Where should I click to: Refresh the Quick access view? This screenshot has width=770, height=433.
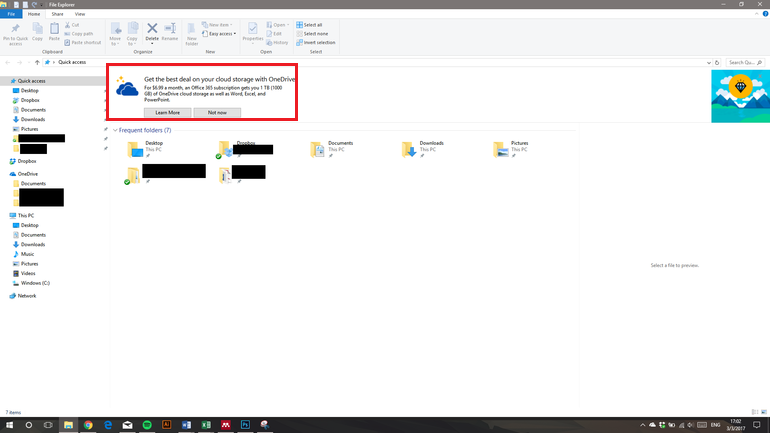click(x=717, y=62)
